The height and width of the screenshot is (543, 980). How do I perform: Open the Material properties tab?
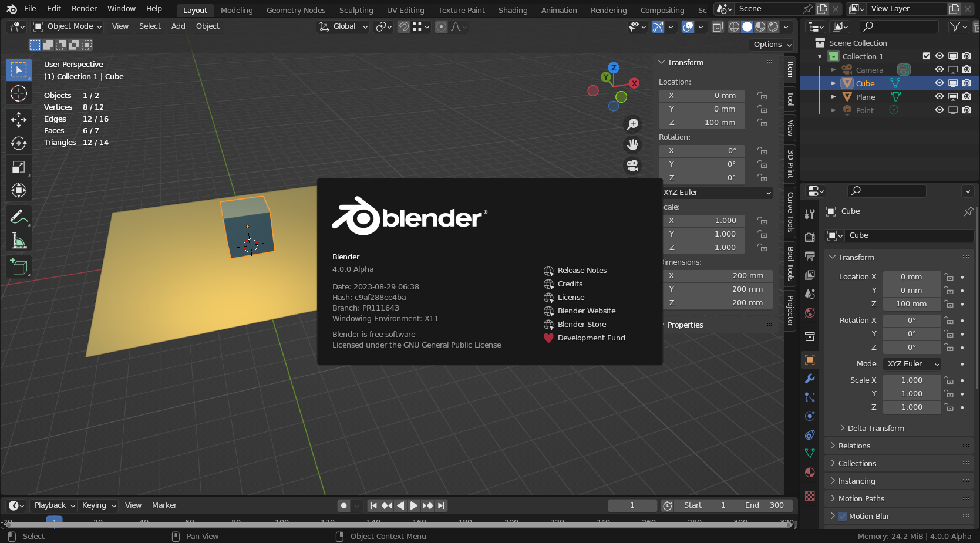pyautogui.click(x=810, y=473)
